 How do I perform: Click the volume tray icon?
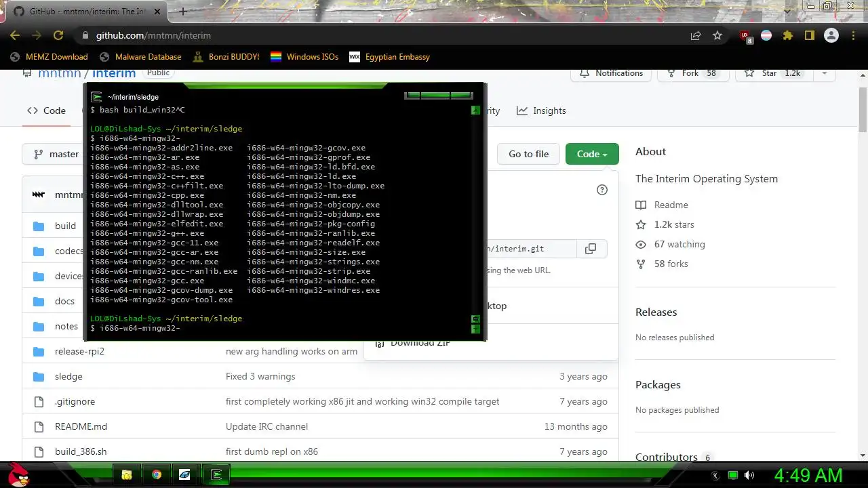click(x=749, y=475)
